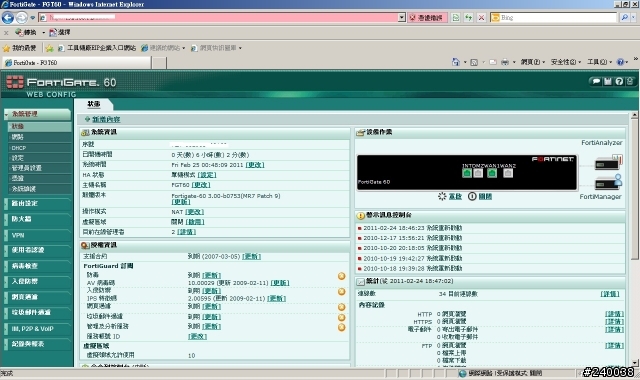This screenshot has height=380, width=640.
Task: Click the IE Back button
Action: point(8,18)
